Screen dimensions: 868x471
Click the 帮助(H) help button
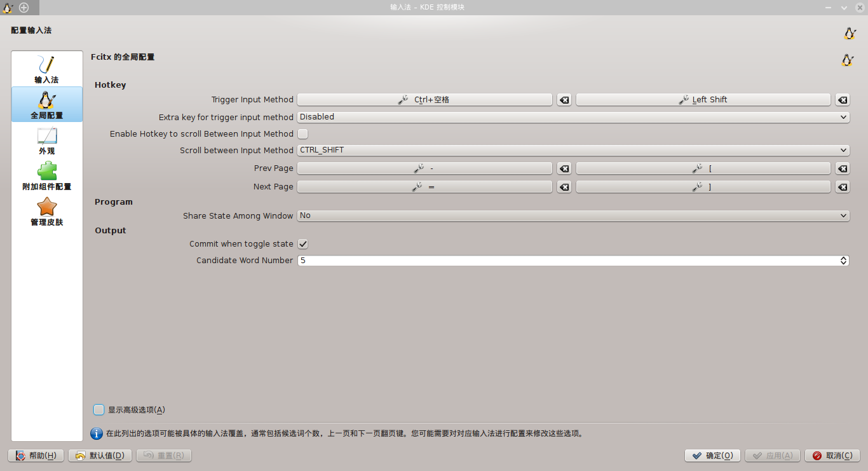click(36, 456)
